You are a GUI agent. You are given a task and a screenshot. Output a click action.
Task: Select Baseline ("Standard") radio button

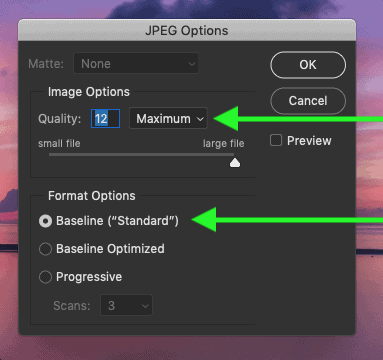coord(45,221)
